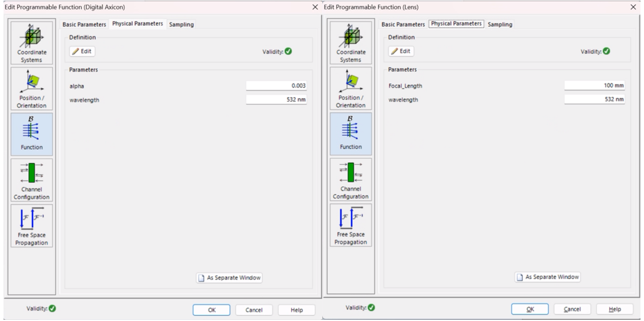Open Sampling tab in Lens dialog
The width and height of the screenshot is (644, 321).
pos(500,24)
